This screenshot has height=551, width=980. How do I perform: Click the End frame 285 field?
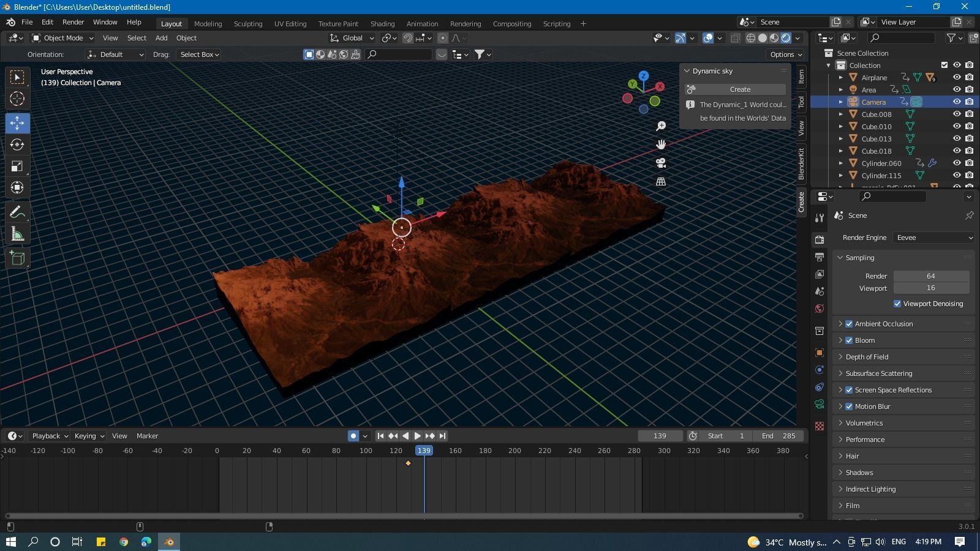point(778,436)
